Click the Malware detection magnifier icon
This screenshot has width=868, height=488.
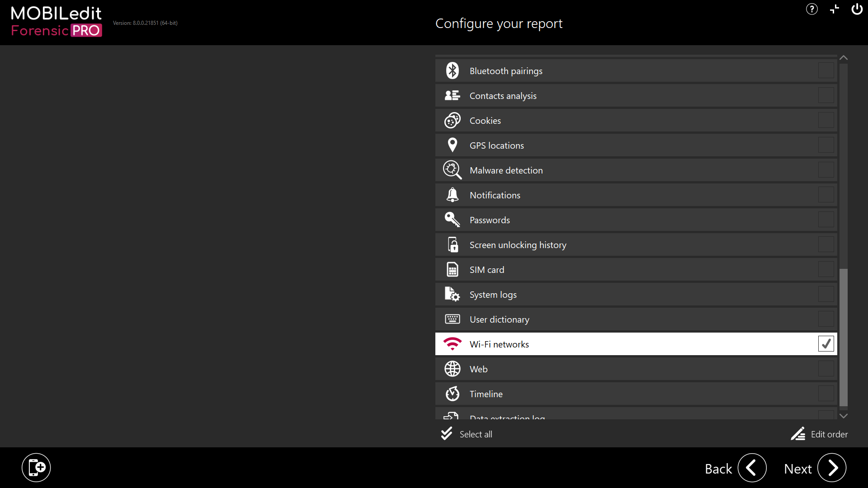(452, 170)
